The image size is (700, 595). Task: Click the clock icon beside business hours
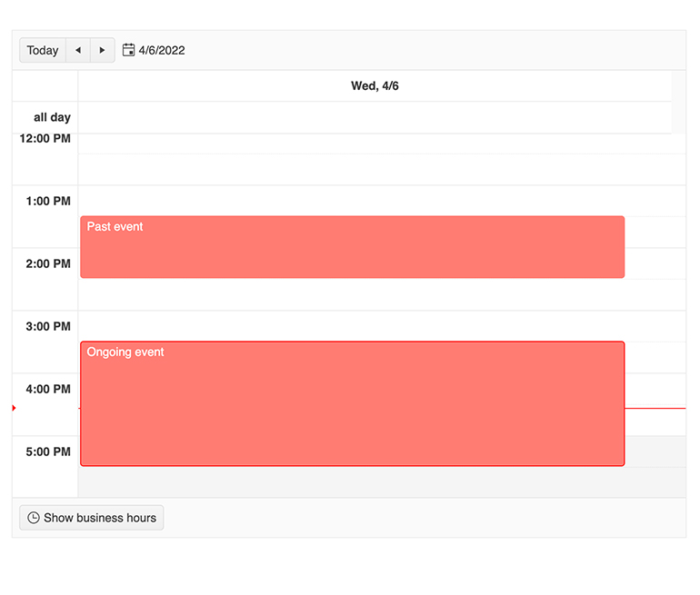[x=34, y=518]
